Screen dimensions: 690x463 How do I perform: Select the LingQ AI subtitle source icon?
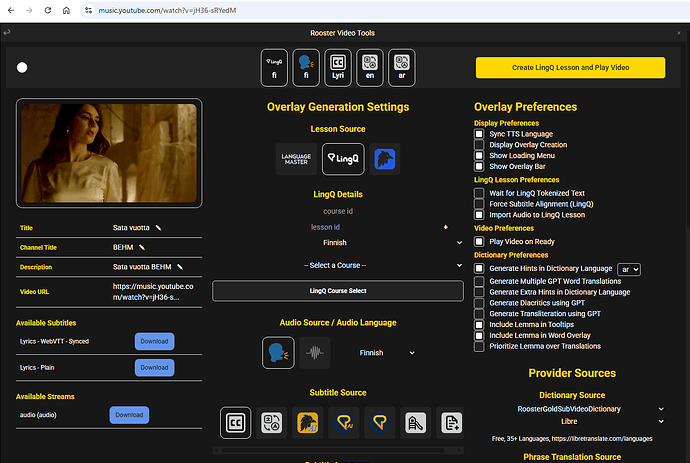click(344, 423)
